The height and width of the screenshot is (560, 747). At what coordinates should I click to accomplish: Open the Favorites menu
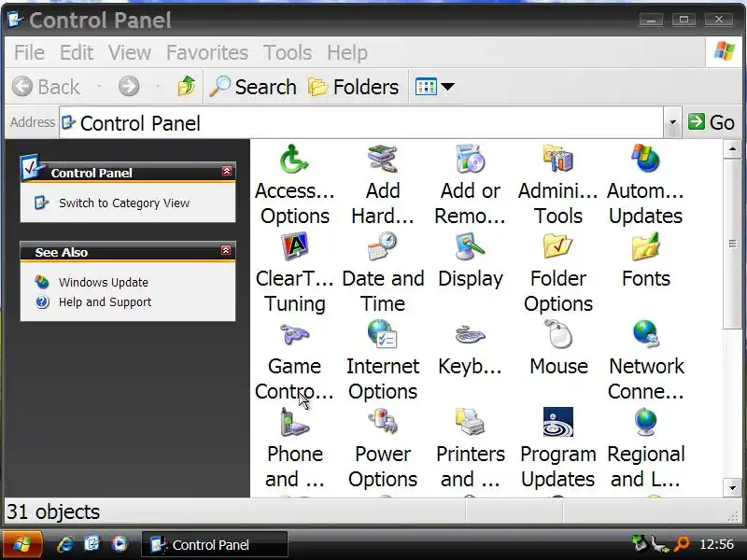207,52
